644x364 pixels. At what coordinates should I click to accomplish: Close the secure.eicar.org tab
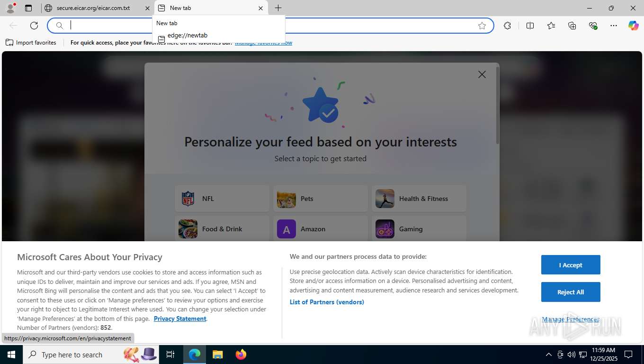[x=147, y=8]
